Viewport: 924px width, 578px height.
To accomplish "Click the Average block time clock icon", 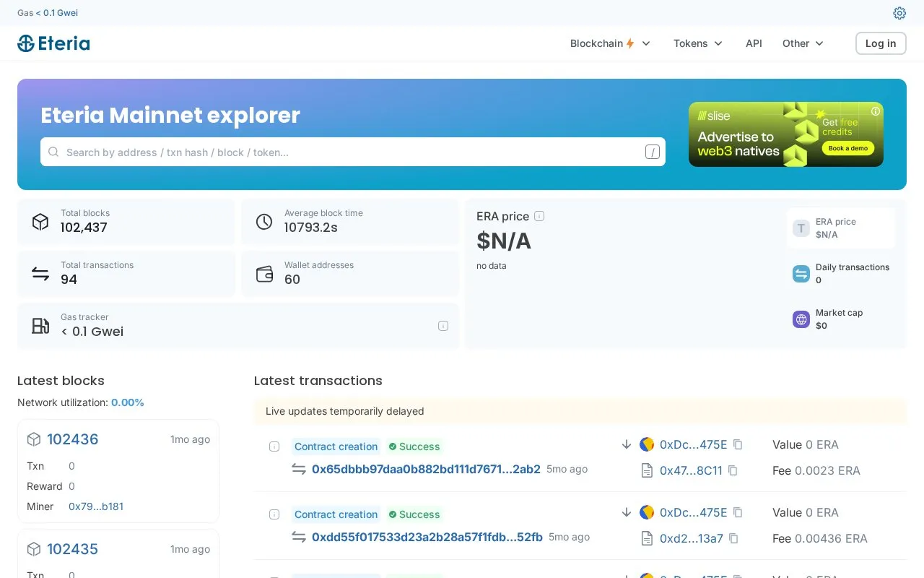I will pos(264,222).
